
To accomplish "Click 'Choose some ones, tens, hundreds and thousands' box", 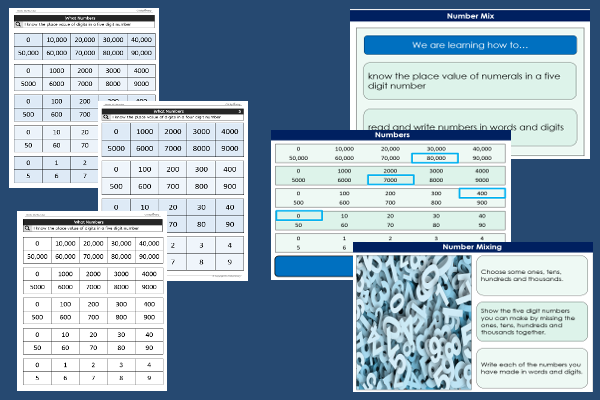I will coord(532,276).
